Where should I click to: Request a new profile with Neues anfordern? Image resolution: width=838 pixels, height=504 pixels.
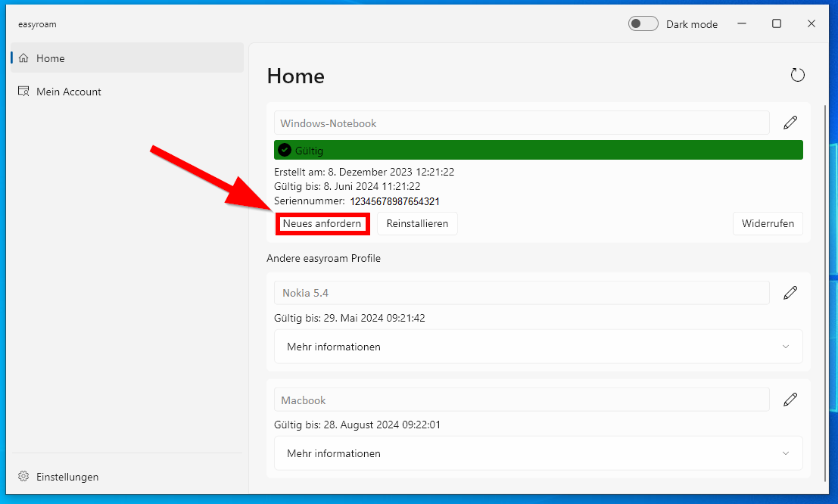[322, 223]
